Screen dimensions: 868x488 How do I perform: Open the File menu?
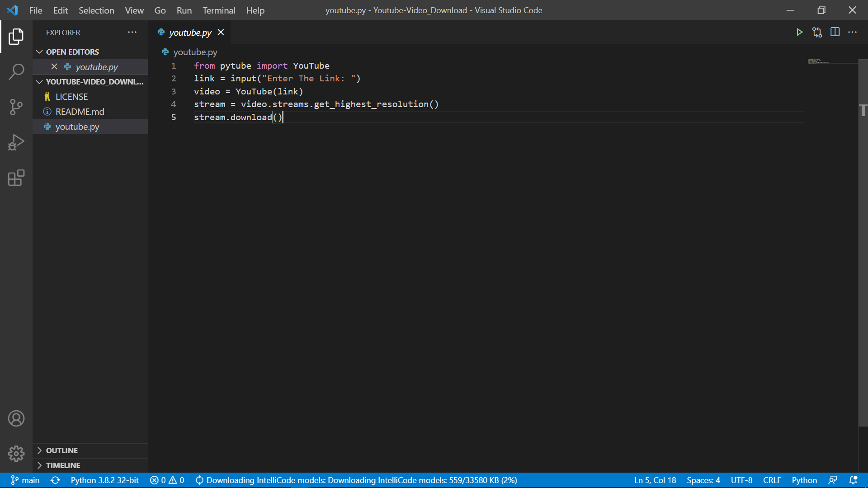coord(36,10)
